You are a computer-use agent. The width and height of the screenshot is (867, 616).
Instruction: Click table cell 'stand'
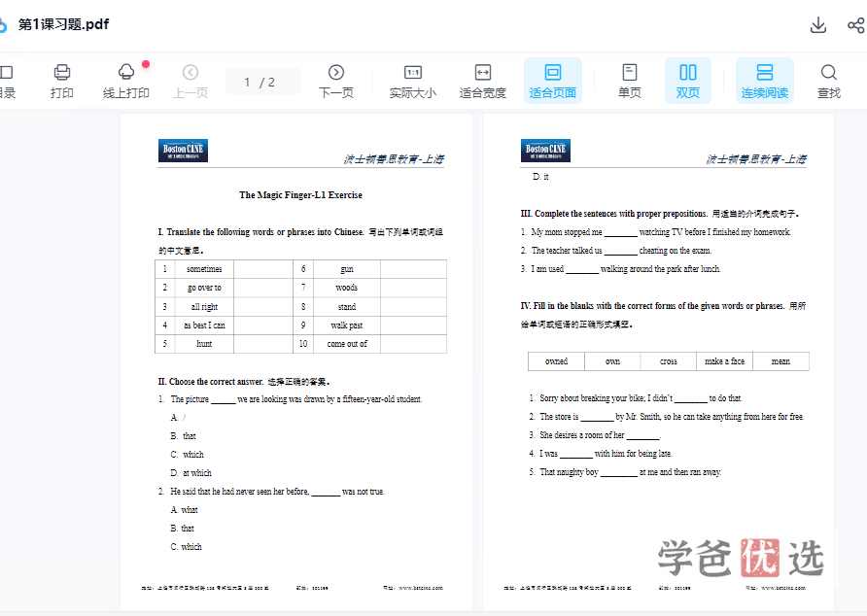tap(347, 306)
